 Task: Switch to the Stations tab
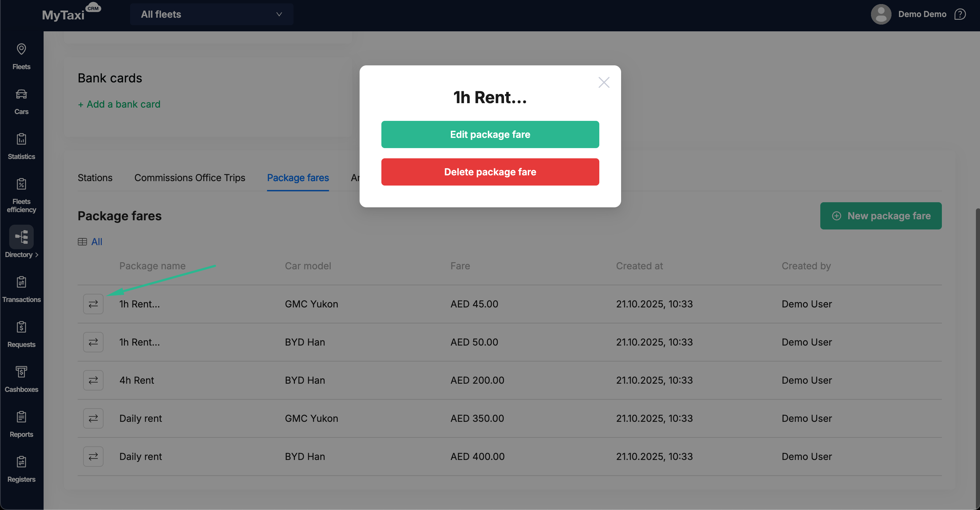95,178
